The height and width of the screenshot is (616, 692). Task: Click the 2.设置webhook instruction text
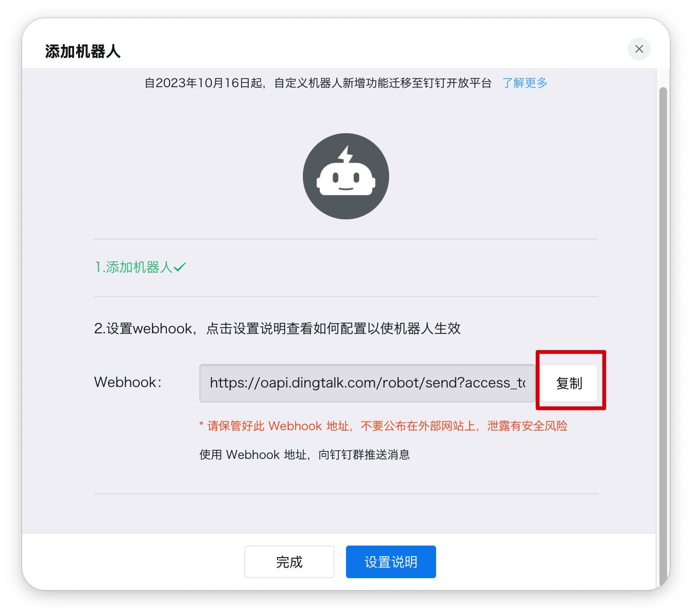(277, 329)
